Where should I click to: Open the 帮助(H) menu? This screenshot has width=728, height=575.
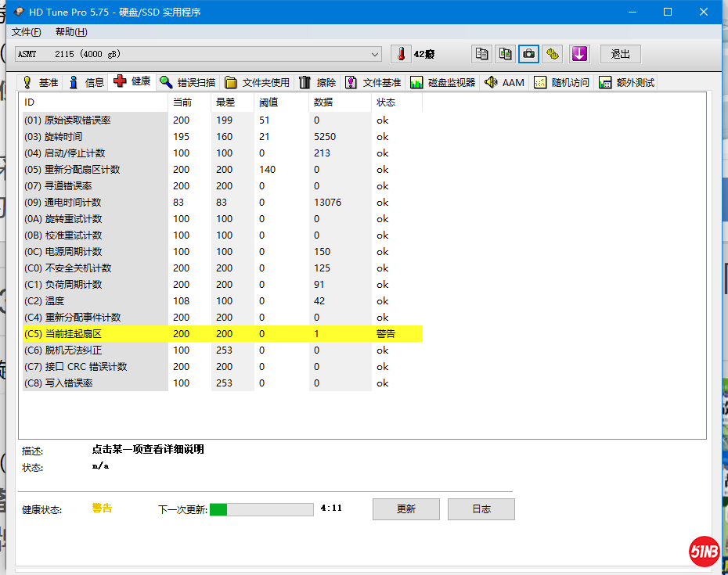pyautogui.click(x=71, y=32)
